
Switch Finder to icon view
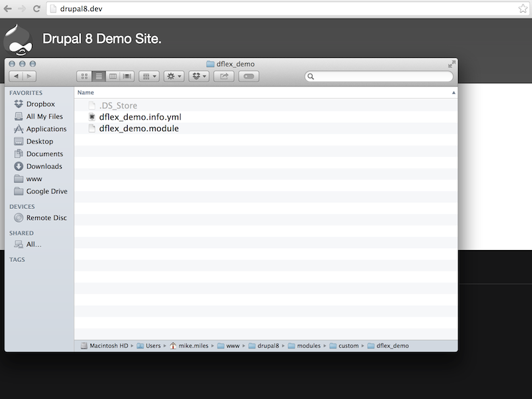(x=84, y=76)
